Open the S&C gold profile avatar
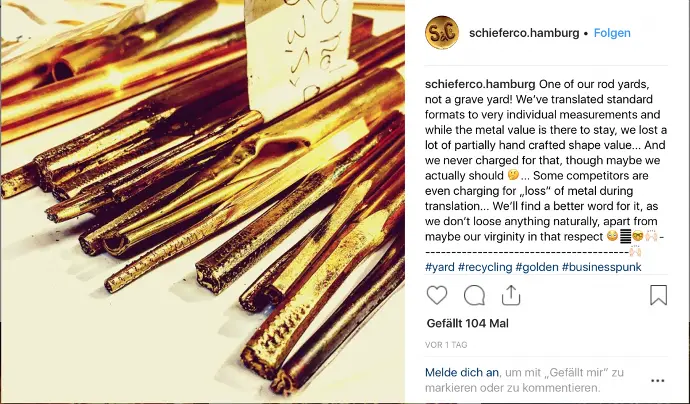Image resolution: width=690 pixels, height=404 pixels. 442,33
